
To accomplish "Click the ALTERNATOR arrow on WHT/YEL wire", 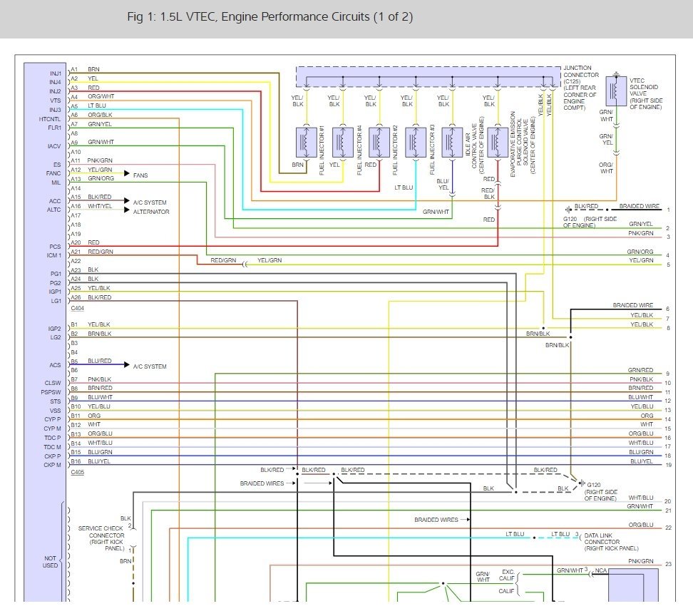I will click(x=127, y=211).
